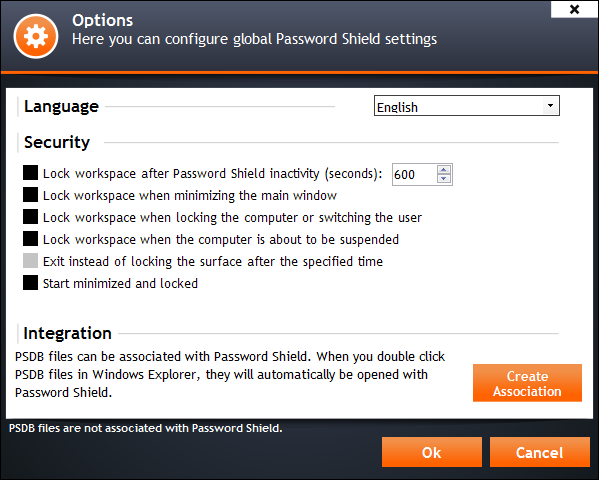Click the orange gear Options icon
599x480 pixels.
coord(36,36)
